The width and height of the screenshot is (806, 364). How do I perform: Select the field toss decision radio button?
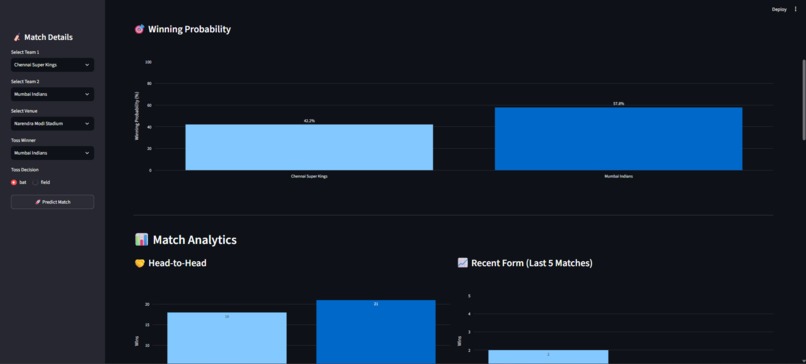tap(35, 182)
